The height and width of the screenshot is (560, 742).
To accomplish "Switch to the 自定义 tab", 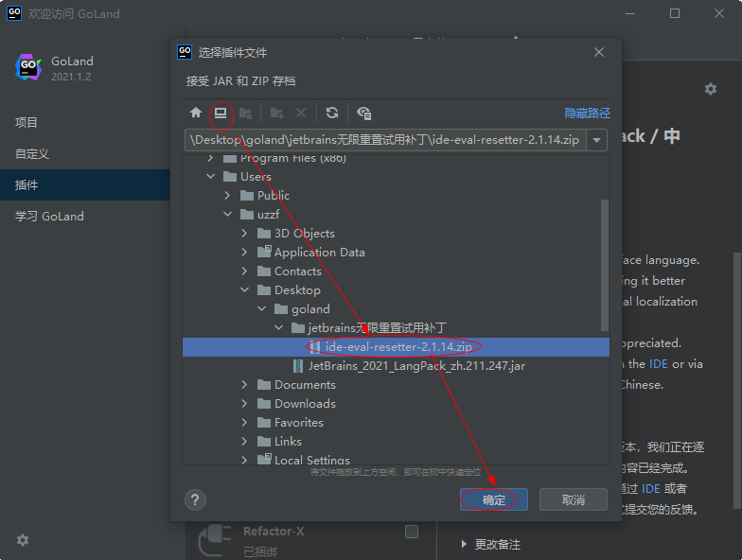I will 32,153.
